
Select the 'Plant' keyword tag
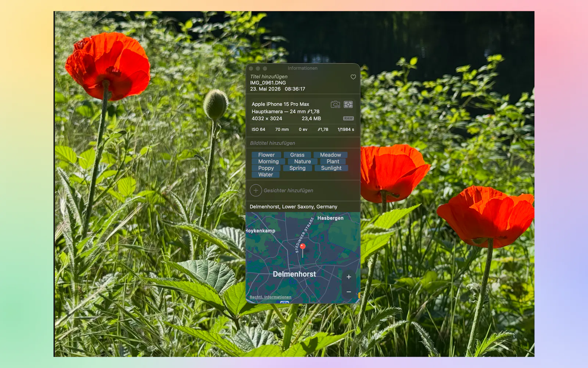[333, 162]
